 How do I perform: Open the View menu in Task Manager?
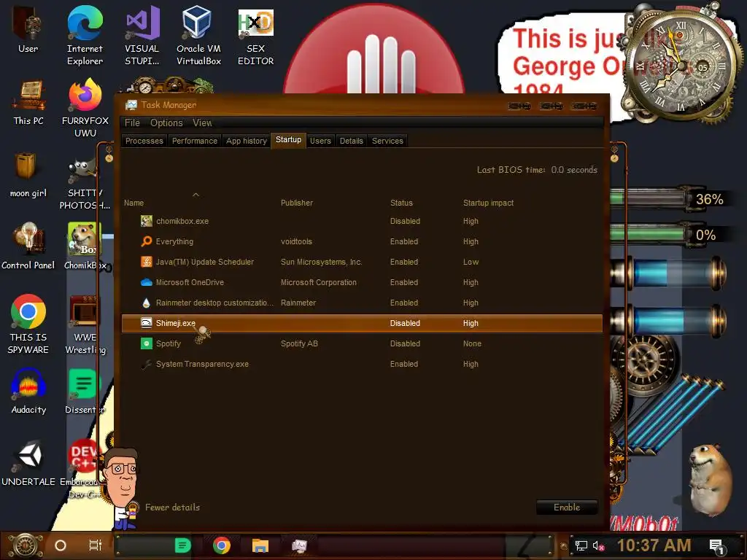pyautogui.click(x=203, y=122)
